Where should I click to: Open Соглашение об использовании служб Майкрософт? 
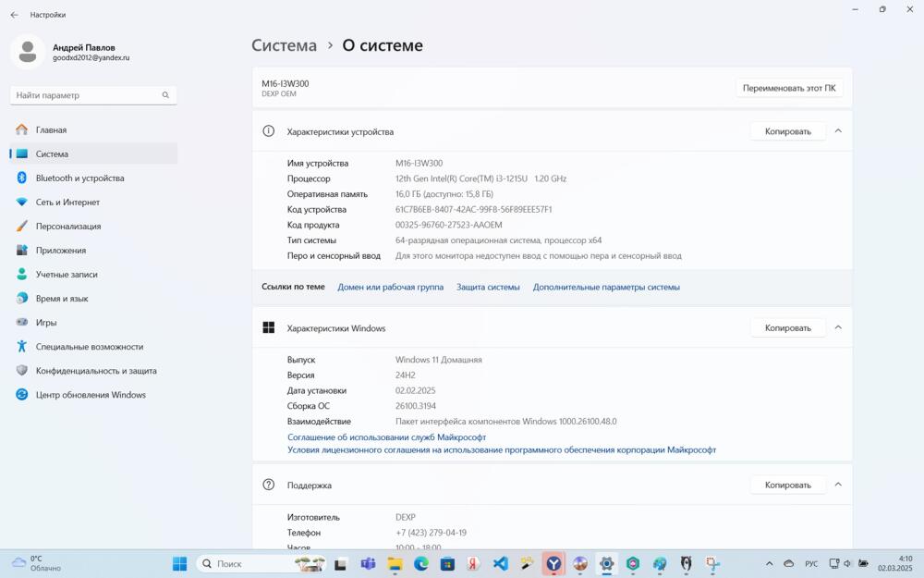tap(386, 437)
